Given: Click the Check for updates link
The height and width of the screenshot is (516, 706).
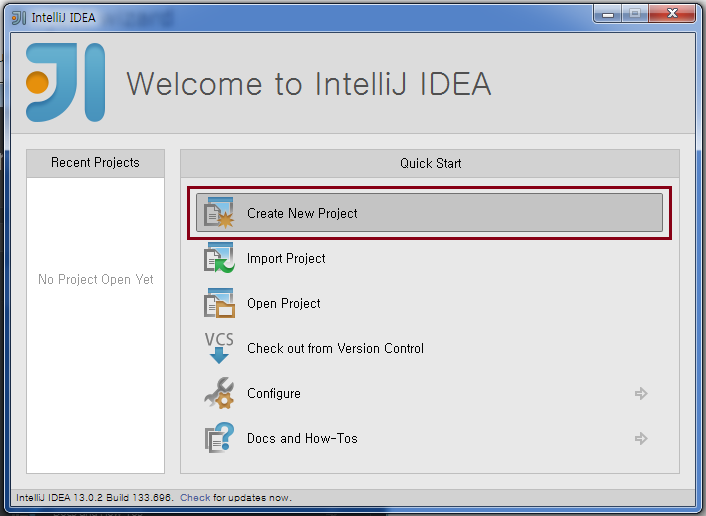Looking at the screenshot, I should click(195, 498).
